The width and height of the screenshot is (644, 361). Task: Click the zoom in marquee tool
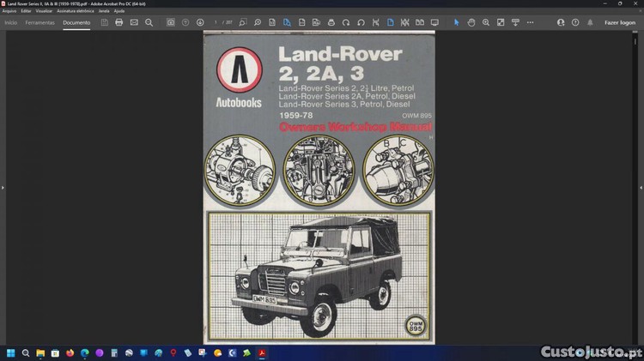(x=486, y=22)
